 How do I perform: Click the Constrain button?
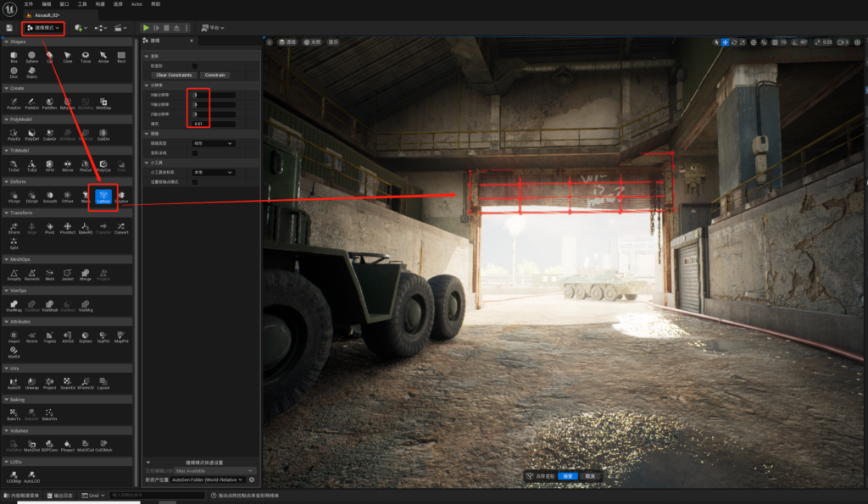214,75
